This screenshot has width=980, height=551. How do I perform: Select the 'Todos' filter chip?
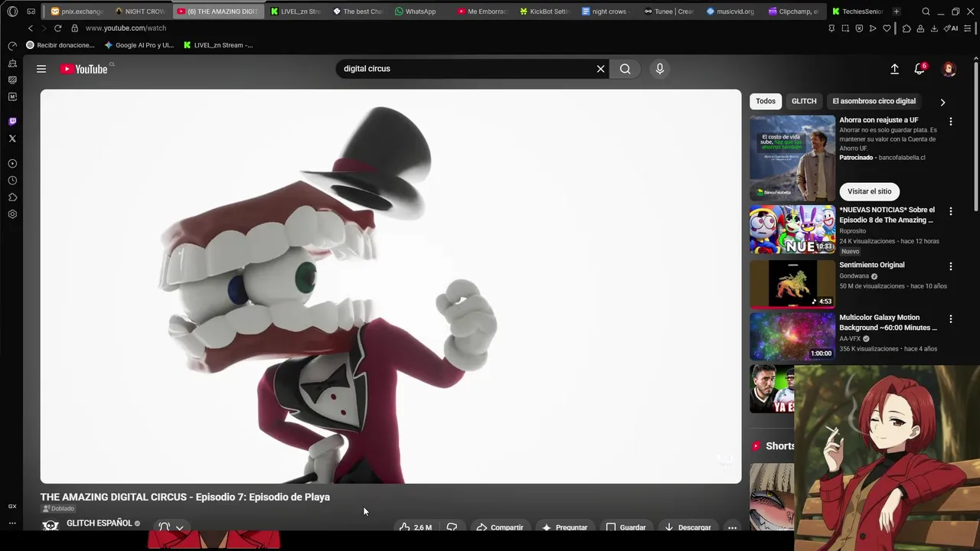(766, 101)
